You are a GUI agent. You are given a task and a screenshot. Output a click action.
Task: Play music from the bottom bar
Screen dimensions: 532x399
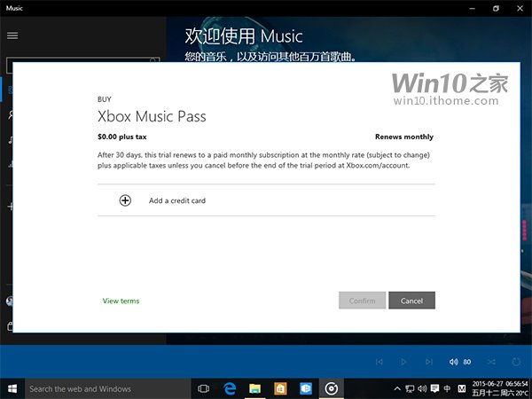tap(403, 362)
